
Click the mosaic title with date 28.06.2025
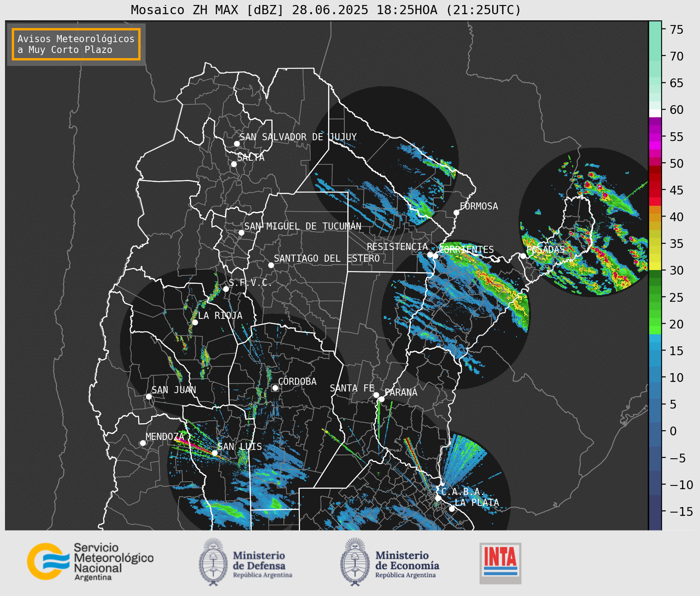(326, 10)
